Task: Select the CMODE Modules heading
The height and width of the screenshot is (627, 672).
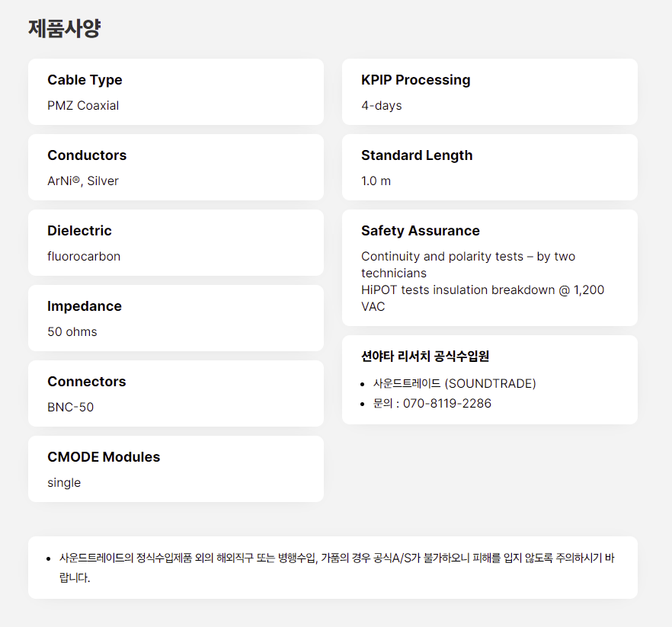Action: [x=104, y=457]
